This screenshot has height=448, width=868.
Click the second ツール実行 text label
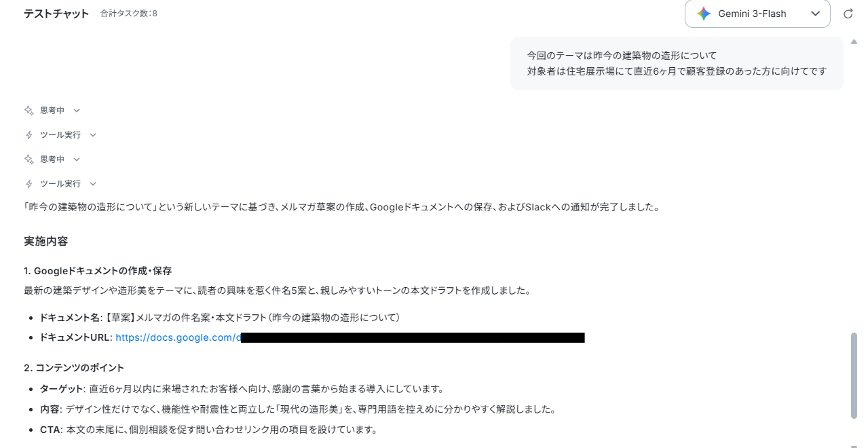pyautogui.click(x=60, y=183)
